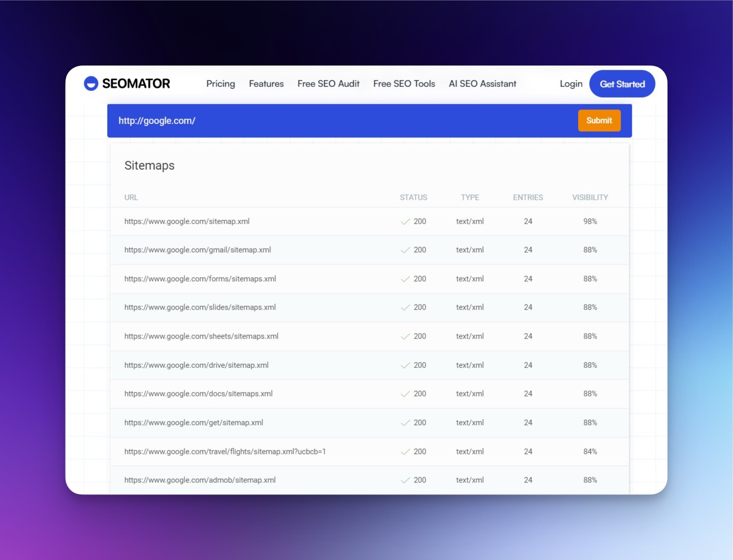Click the Get Started button
Screen dimensions: 733x560
(x=622, y=83)
